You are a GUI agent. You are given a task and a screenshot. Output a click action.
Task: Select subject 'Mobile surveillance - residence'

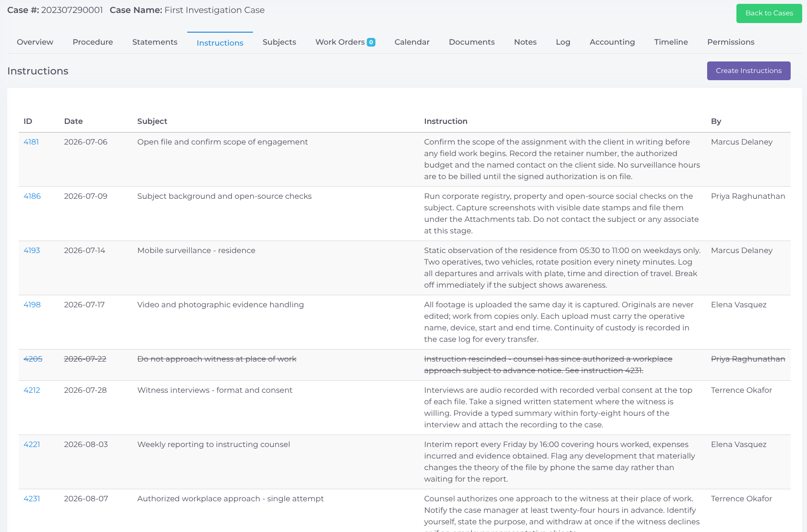coord(196,251)
